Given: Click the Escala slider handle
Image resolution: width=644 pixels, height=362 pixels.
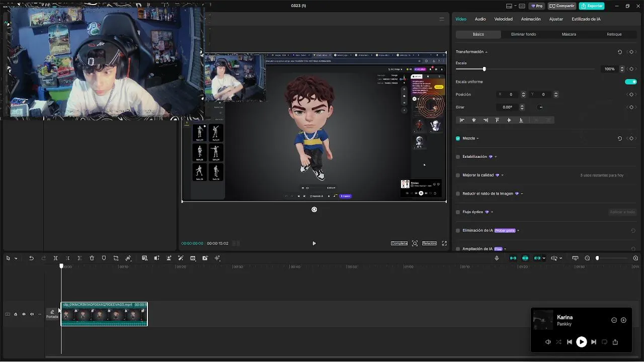Looking at the screenshot, I should 485,69.
